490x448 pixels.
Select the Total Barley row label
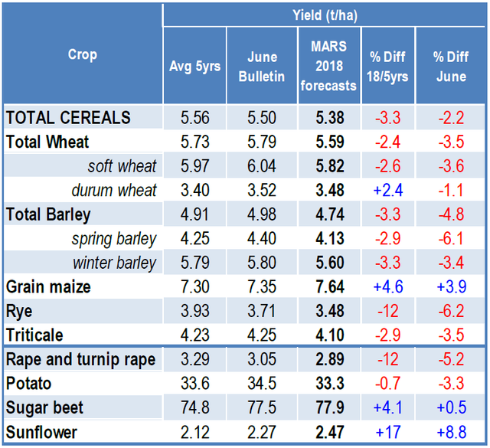(x=48, y=214)
